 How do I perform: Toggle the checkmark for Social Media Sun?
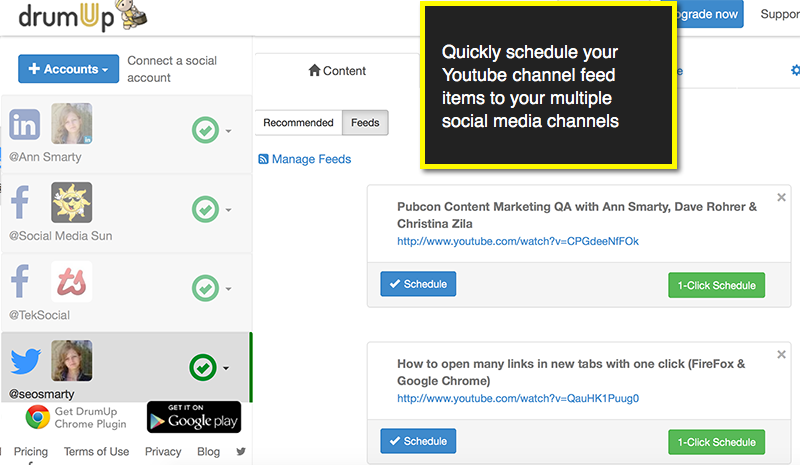point(205,209)
